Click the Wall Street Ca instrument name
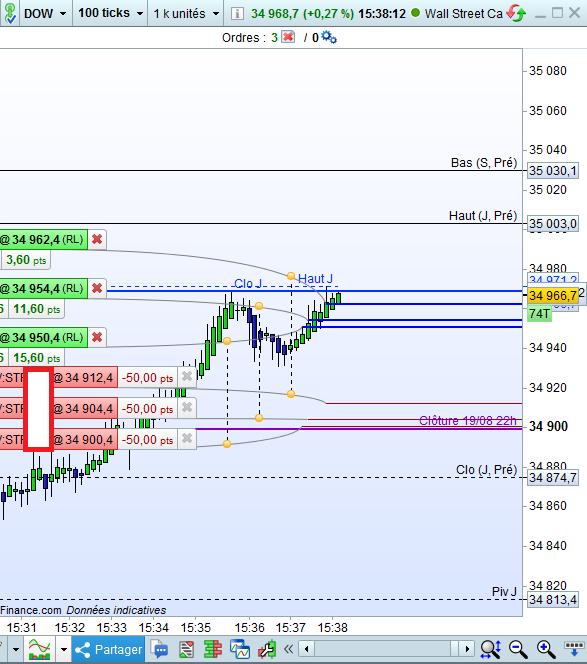Screen dimensions: 587x664 463,14
